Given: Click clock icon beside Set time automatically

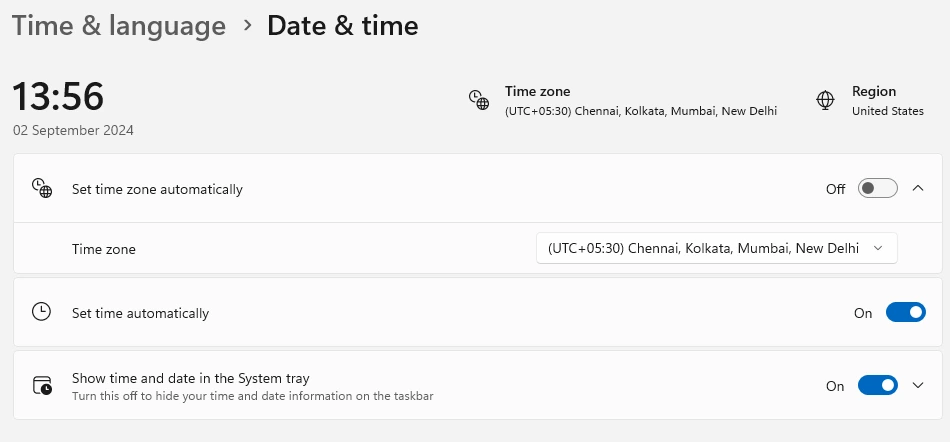Looking at the screenshot, I should click(x=41, y=312).
